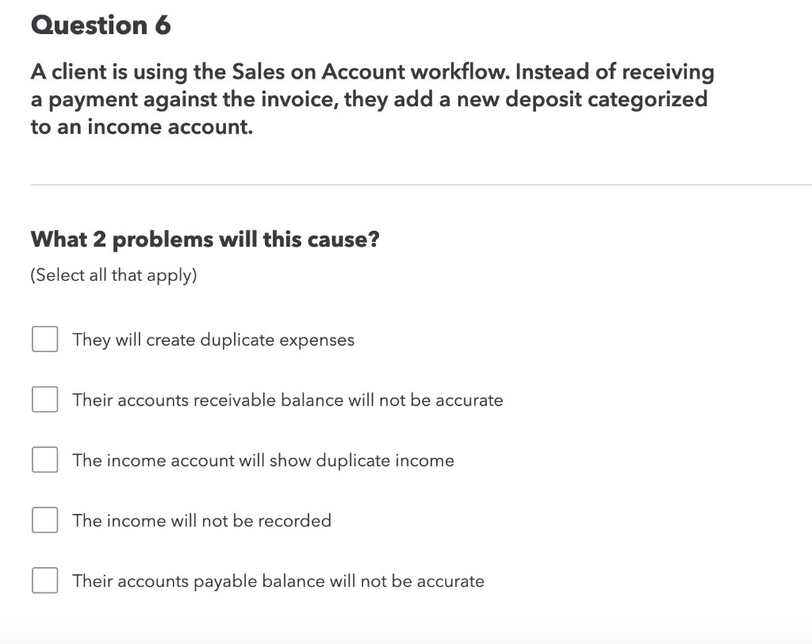Click the income not recorded answer text
This screenshot has width=812, height=644.
(x=201, y=520)
